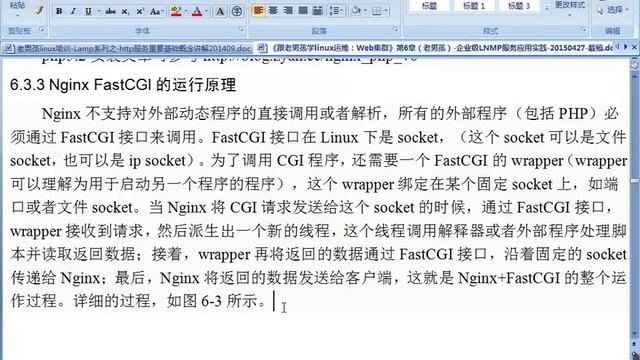Image resolution: width=640 pixels, height=360 pixels.
Task: Center-align the paragraph
Action: (273, 10)
